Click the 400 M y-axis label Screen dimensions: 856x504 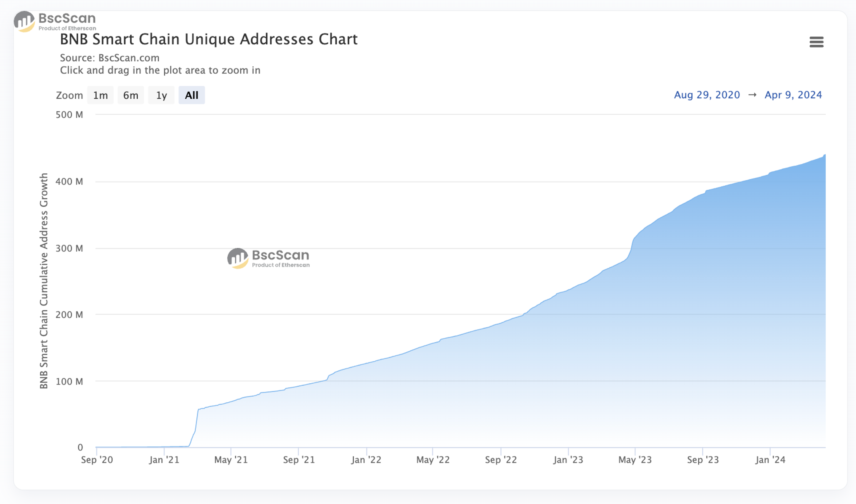coord(69,182)
